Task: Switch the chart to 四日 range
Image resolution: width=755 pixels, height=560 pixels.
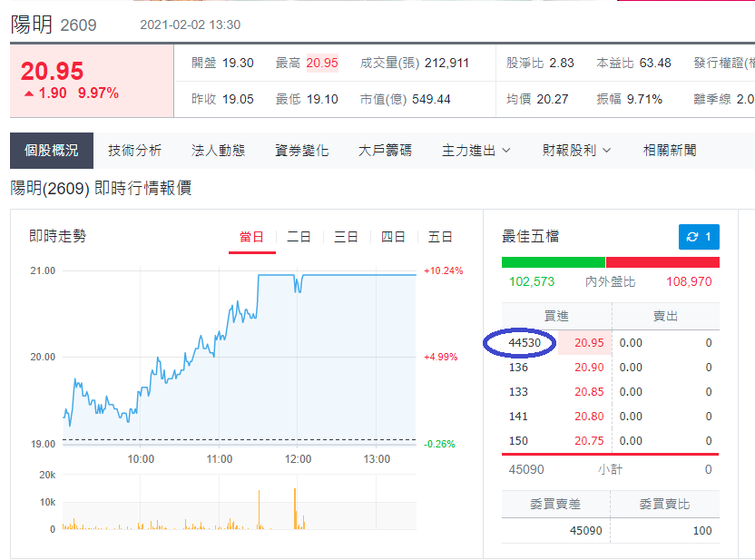Action: click(393, 237)
